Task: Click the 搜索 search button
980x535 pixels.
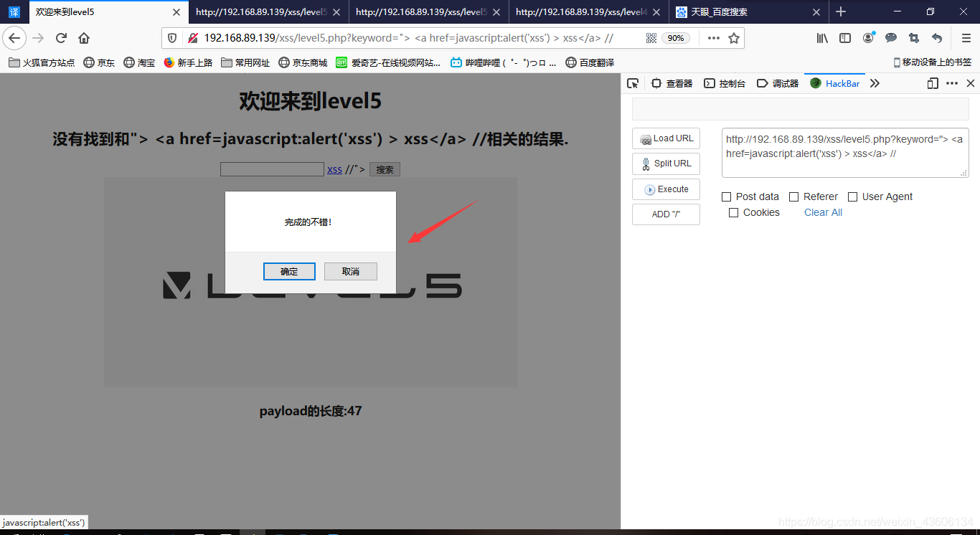Action: (385, 170)
